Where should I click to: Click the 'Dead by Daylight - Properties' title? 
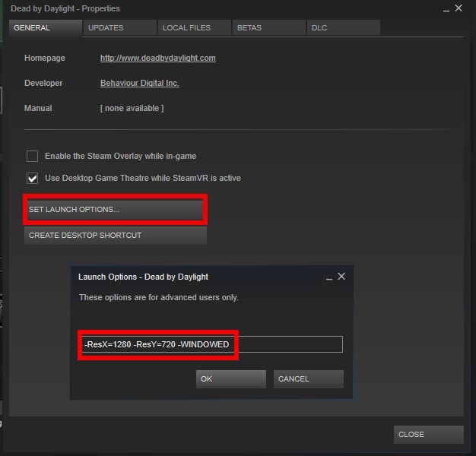[x=65, y=8]
